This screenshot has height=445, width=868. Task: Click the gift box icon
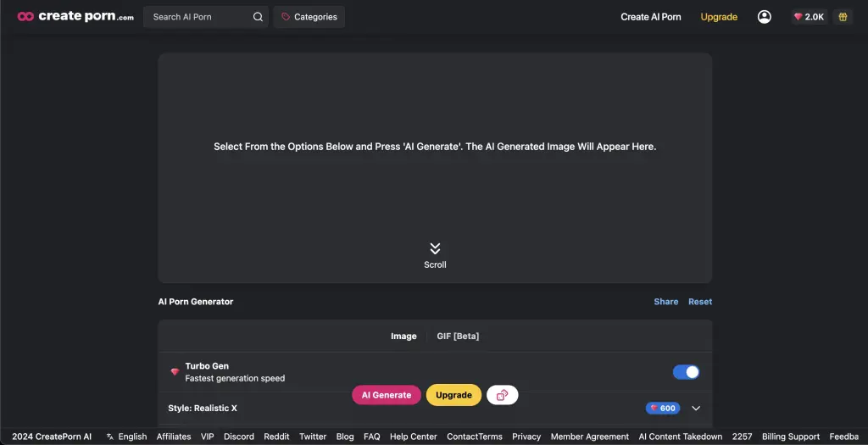tap(843, 17)
